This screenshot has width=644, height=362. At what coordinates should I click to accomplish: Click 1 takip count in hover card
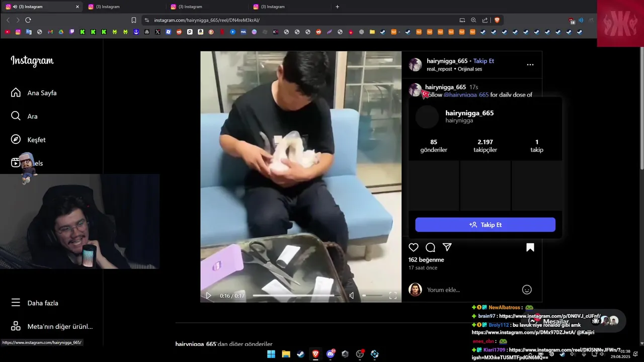click(x=537, y=146)
